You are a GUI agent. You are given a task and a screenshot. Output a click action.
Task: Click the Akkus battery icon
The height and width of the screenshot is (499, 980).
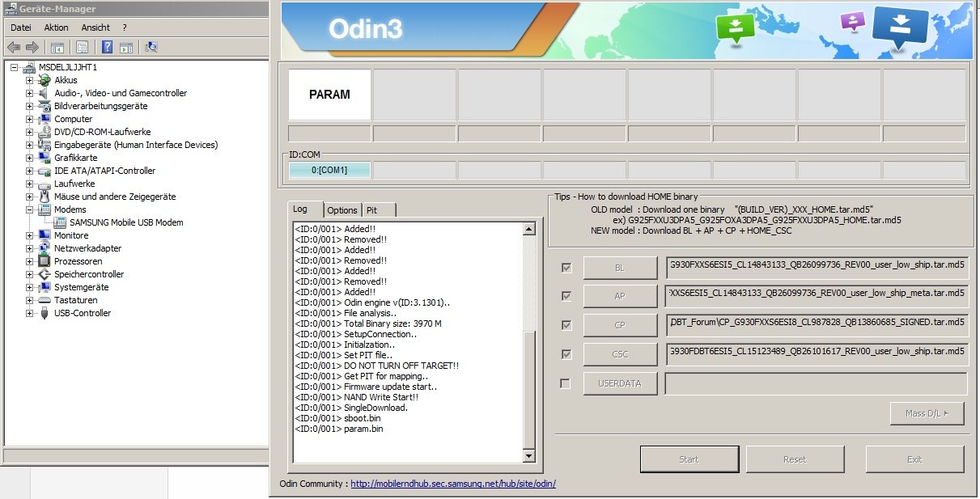[x=45, y=80]
